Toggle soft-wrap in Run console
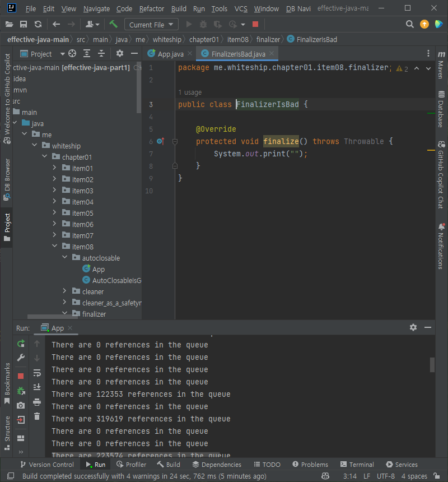448x482 pixels. (x=37, y=373)
